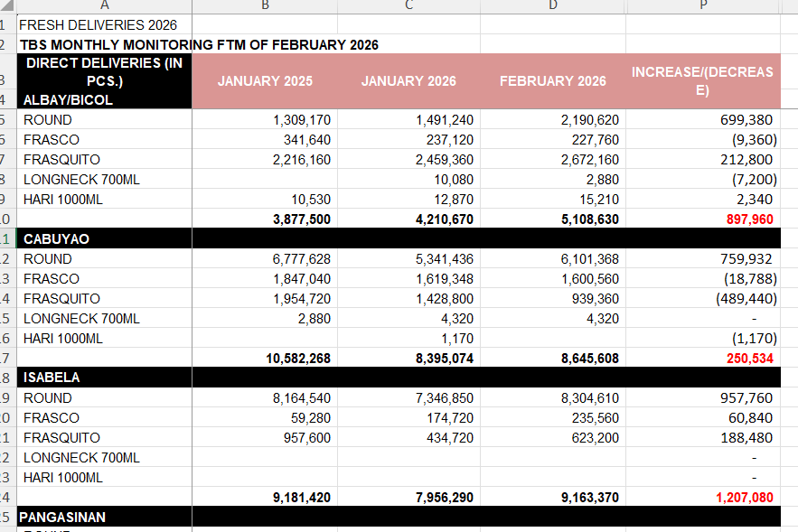Select cell with value 6,101,368
Image resolution: width=798 pixels, height=532 pixels.
(553, 259)
